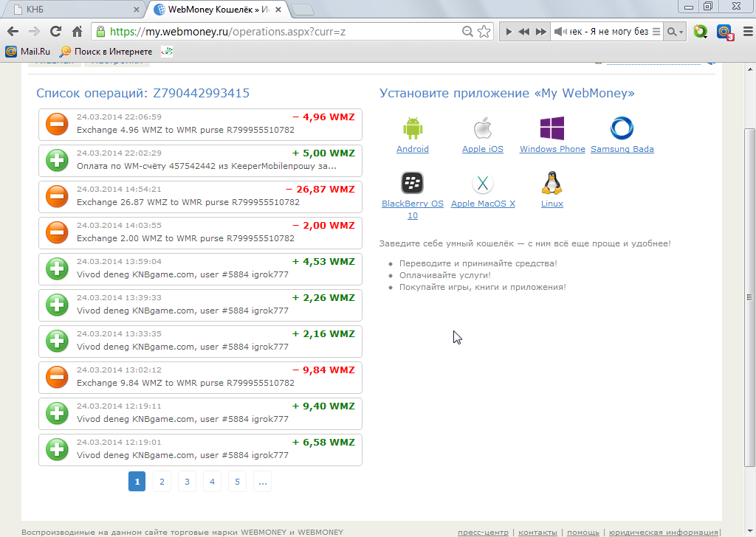The image size is (756, 537).
Task: Click the Android app icon
Action: [x=413, y=128]
